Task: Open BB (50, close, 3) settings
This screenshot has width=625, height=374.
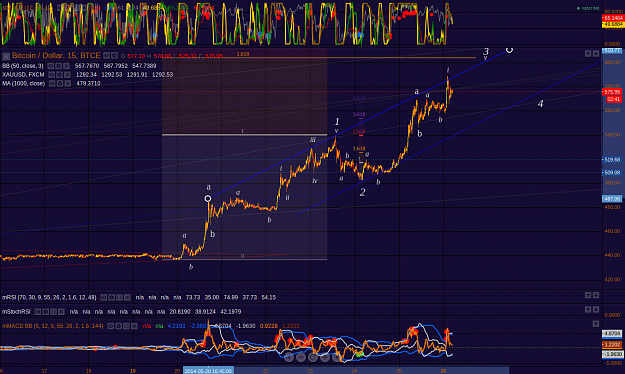Action: (59, 66)
